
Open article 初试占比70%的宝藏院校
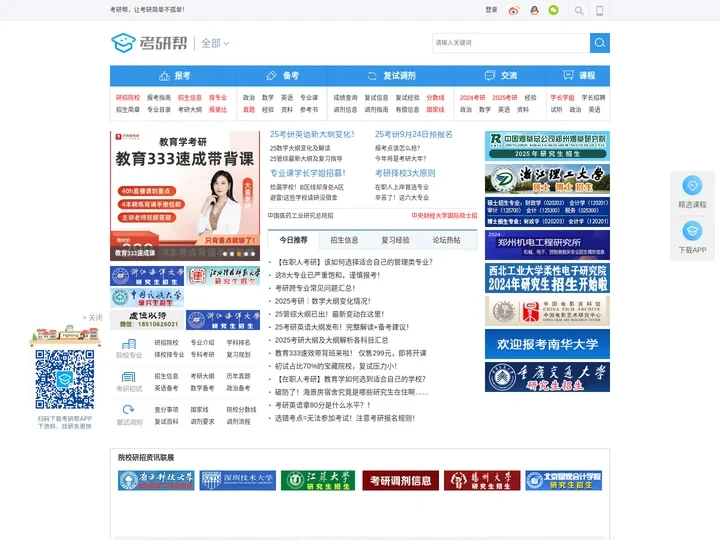(336, 366)
